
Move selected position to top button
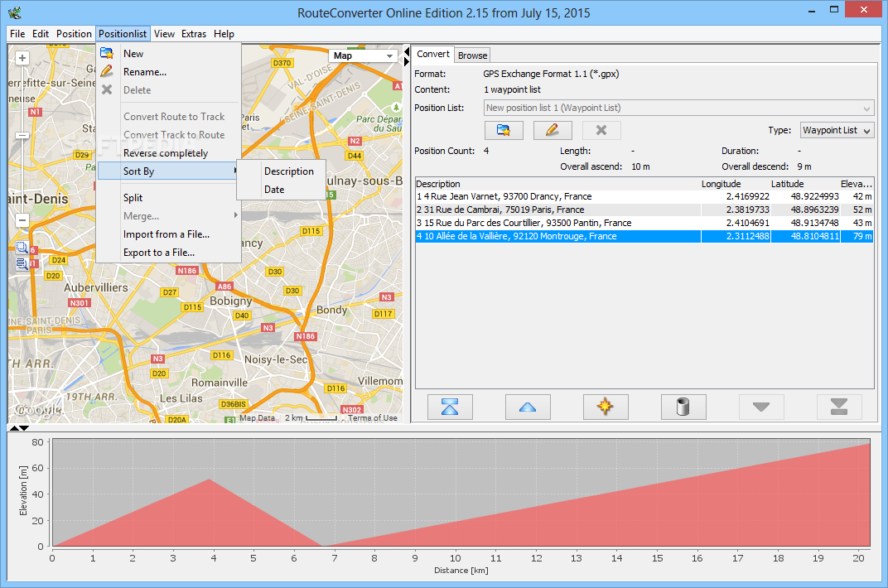[450, 407]
